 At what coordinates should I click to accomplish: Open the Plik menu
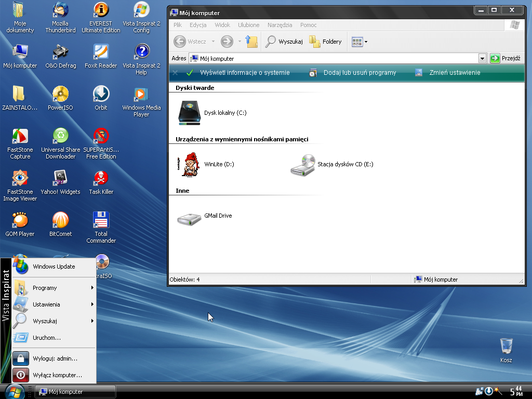[x=178, y=25]
